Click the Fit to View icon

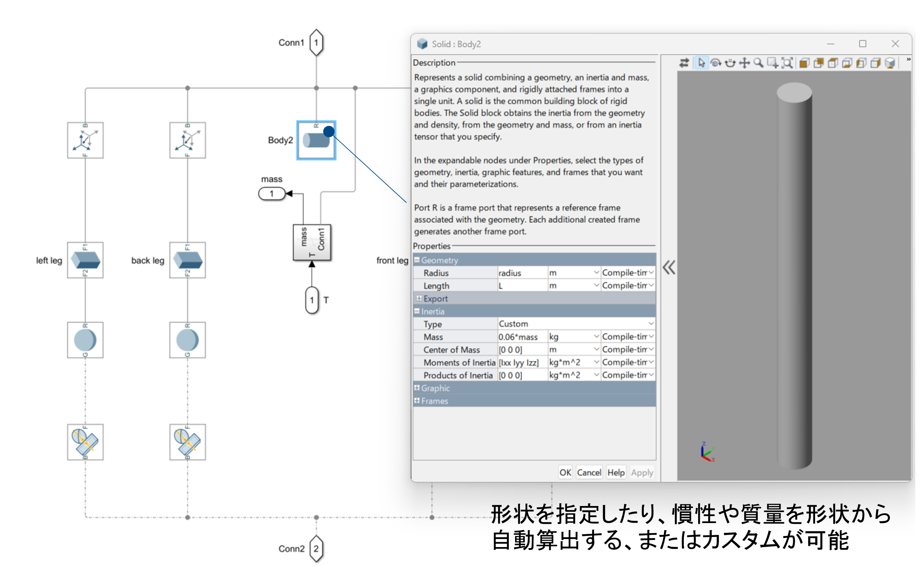[787, 63]
